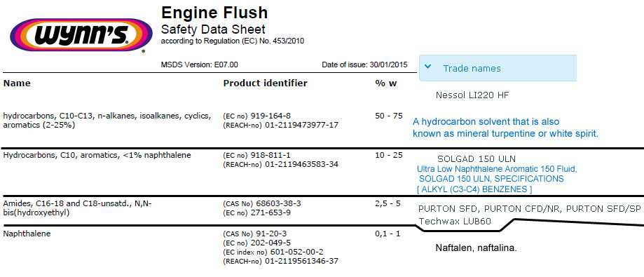Screen dimensions: 644x277
Task: Click the Product identifier column header
Action: point(265,83)
